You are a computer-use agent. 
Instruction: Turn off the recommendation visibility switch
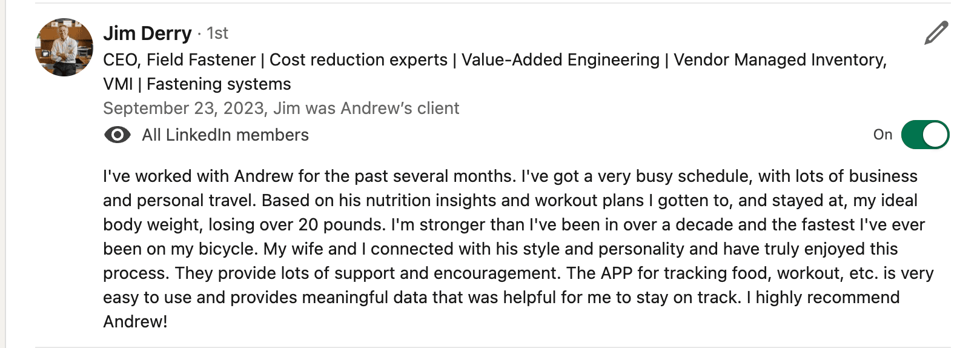(x=925, y=135)
